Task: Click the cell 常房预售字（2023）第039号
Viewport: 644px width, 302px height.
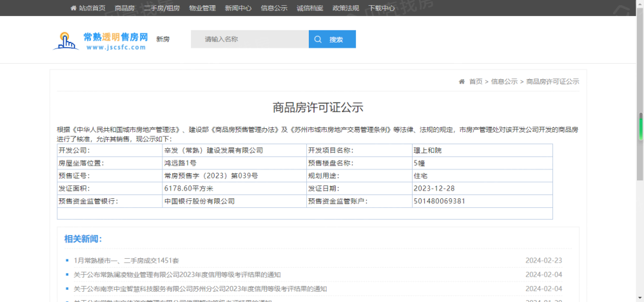Action: click(235, 176)
